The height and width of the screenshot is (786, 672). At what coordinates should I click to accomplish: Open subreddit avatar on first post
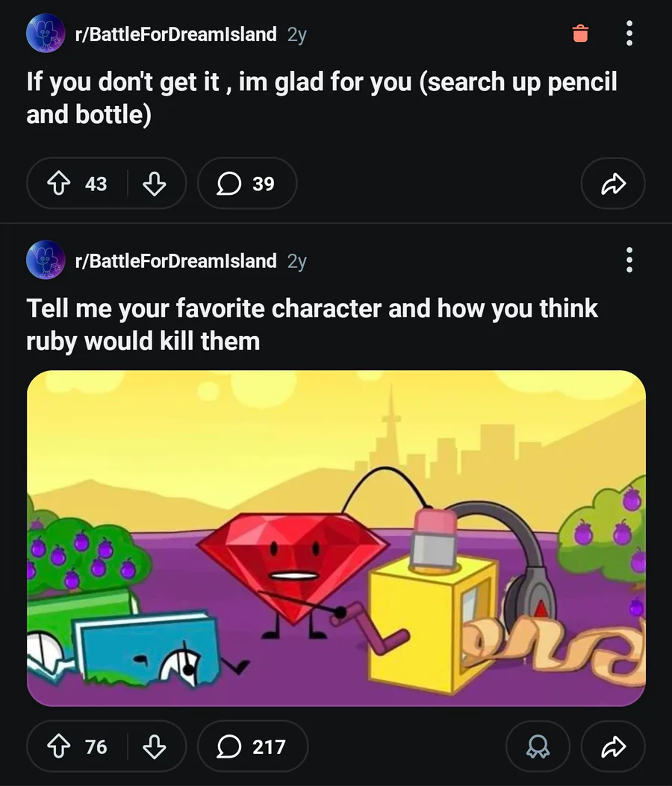(45, 34)
